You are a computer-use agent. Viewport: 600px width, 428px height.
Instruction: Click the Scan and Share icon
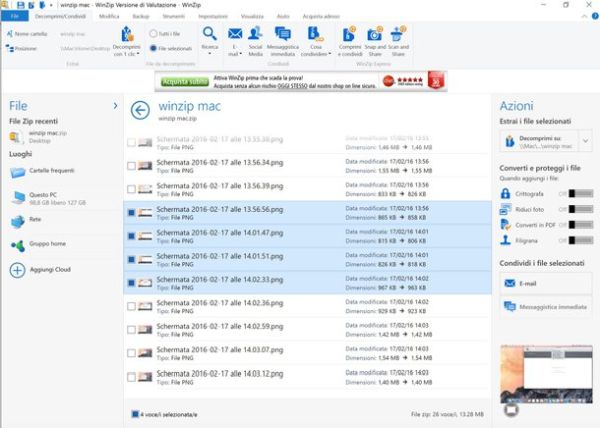click(400, 39)
